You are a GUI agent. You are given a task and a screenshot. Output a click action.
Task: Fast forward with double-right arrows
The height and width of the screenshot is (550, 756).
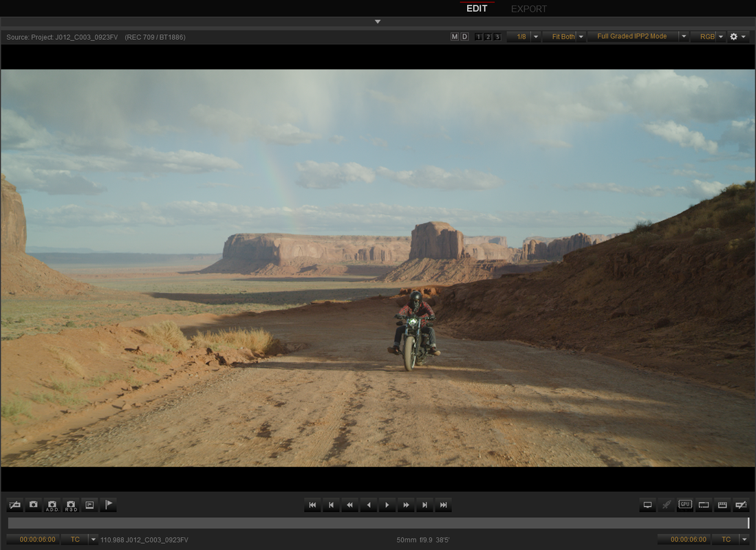pyautogui.click(x=406, y=505)
